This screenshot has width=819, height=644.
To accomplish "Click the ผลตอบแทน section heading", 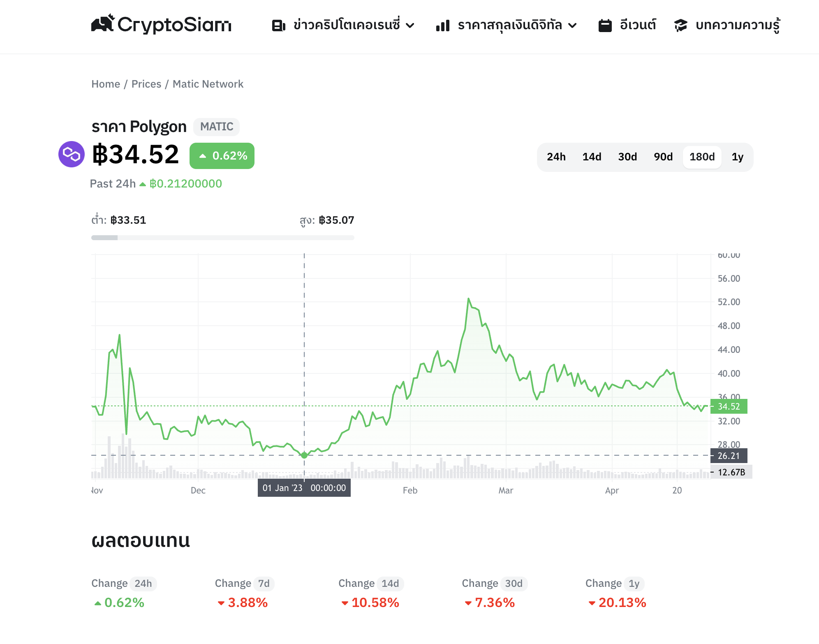I will click(141, 540).
